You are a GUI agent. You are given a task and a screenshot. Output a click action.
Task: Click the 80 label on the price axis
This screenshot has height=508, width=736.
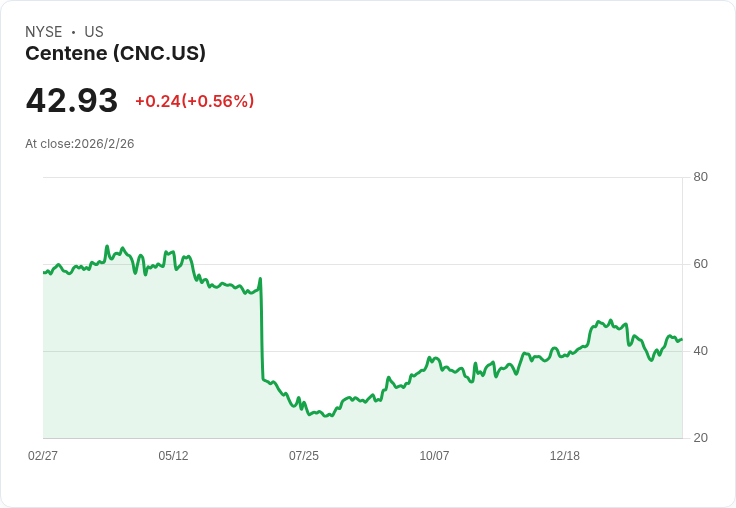pyautogui.click(x=700, y=177)
